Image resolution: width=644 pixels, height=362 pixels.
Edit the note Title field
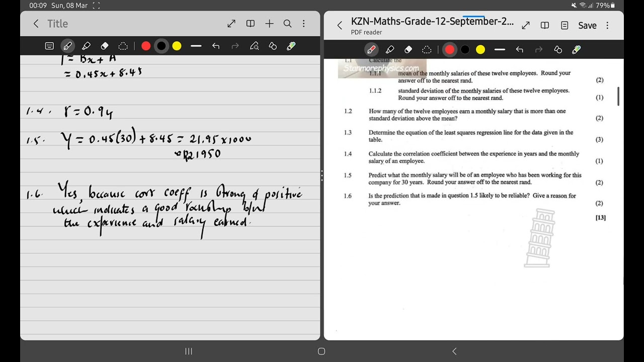[57, 24]
